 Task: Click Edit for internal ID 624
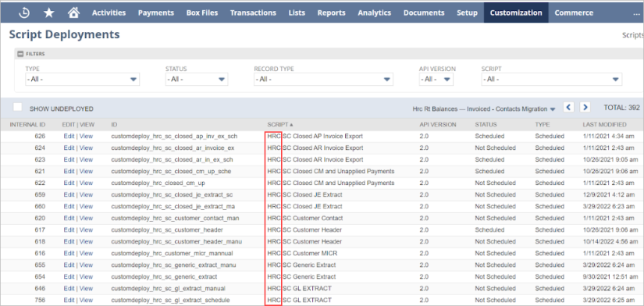(69, 148)
